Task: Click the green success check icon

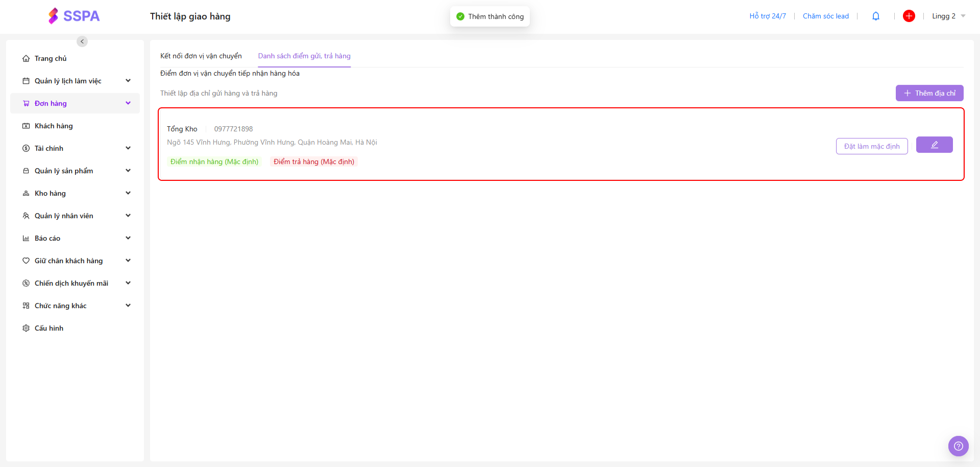Action: pos(460,17)
